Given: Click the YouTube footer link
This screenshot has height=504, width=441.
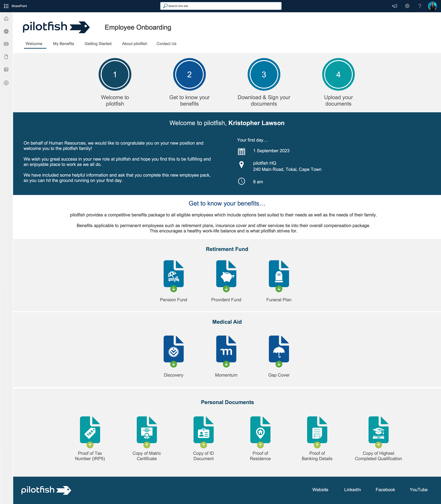Looking at the screenshot, I should [418, 489].
